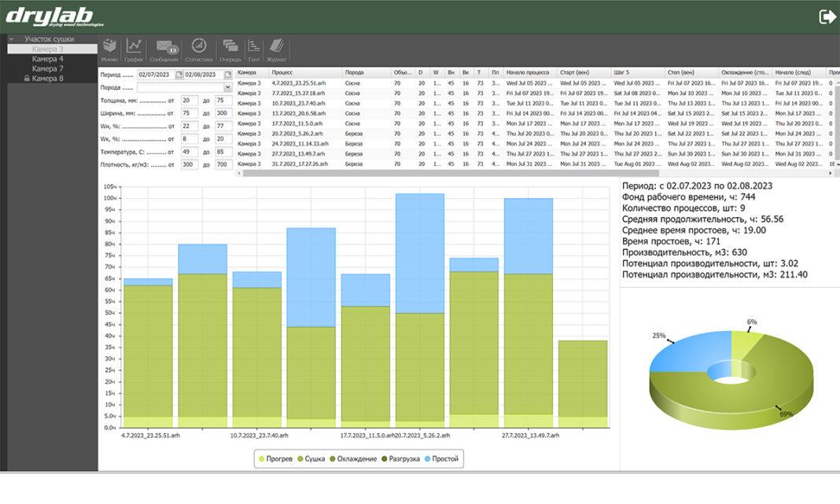
Task: Collapse the Участок сушки tree node
Action: [12, 39]
